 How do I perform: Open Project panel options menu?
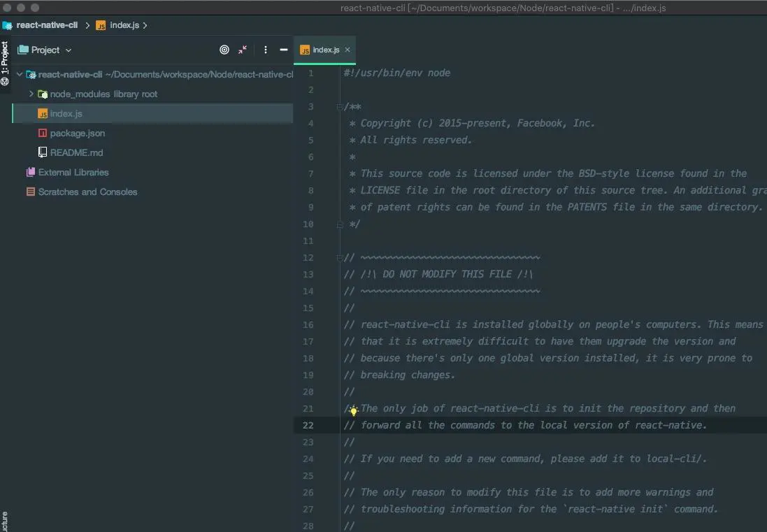coord(265,50)
